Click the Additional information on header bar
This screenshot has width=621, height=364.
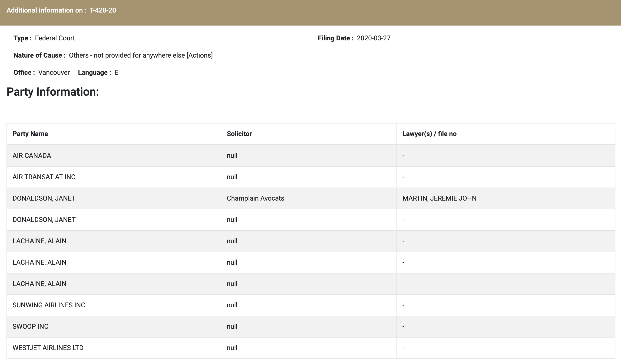click(46, 10)
